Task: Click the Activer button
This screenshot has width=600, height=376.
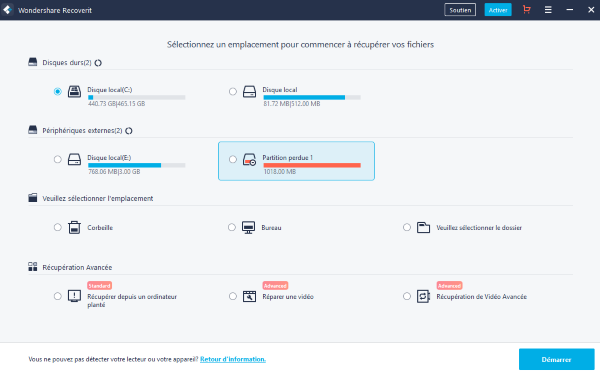Action: 498,10
